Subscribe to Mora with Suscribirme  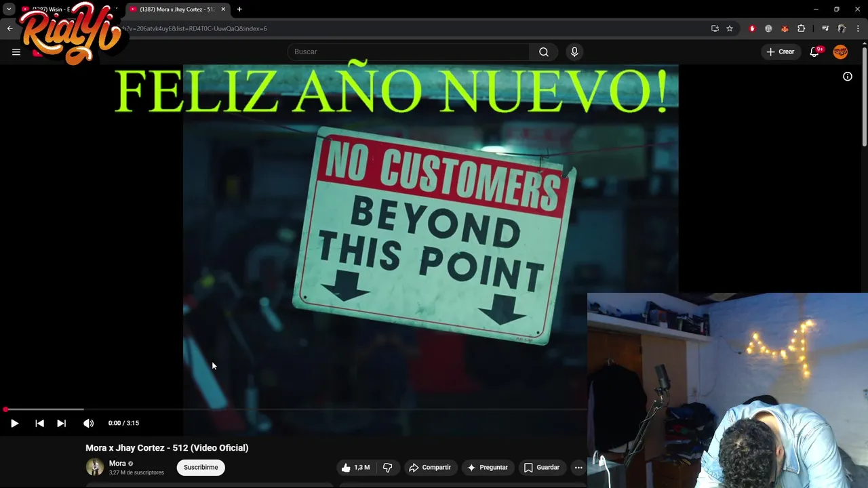201,467
